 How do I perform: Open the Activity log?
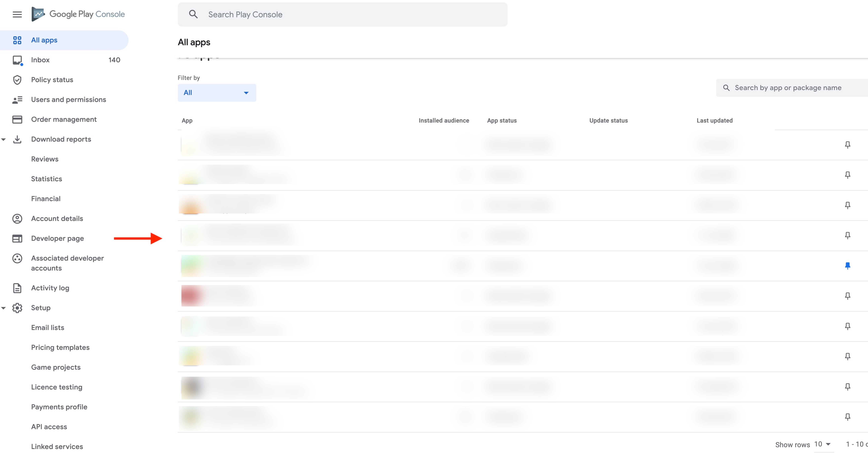[x=50, y=288]
